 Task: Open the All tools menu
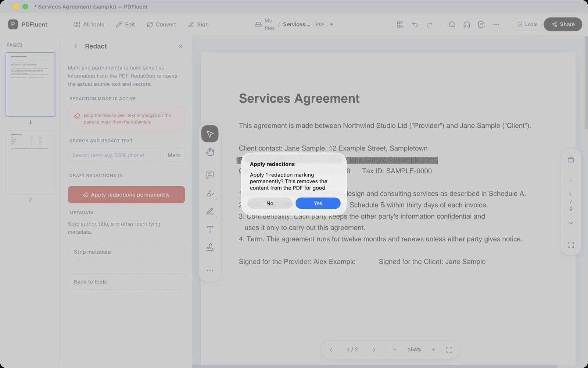click(89, 24)
